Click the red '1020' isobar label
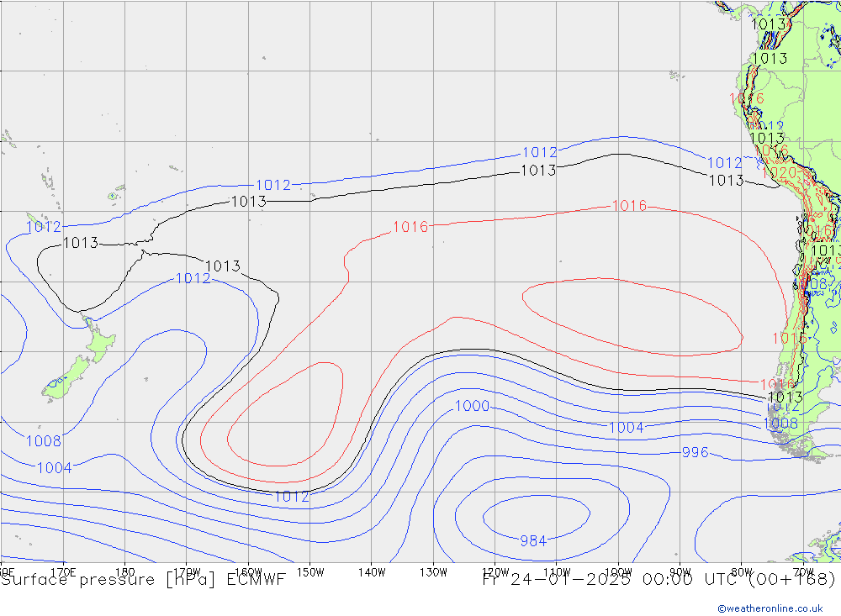This screenshot has width=841, height=616. (780, 173)
